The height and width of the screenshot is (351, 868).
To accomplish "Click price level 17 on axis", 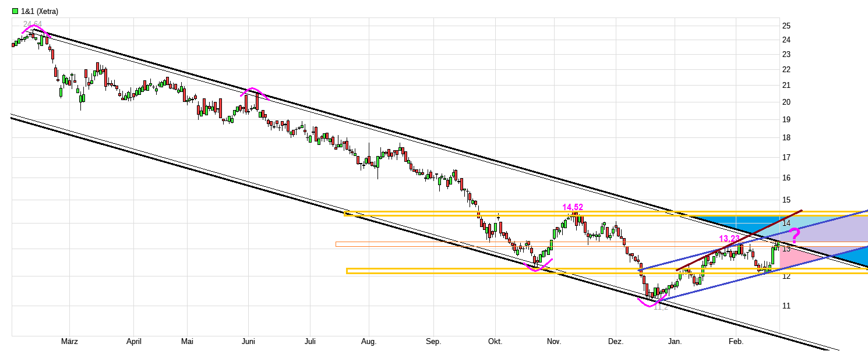I will pyautogui.click(x=786, y=157).
